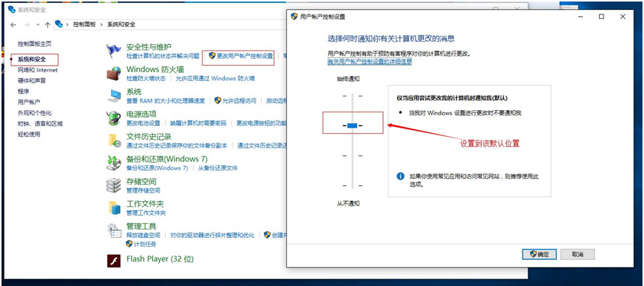Click the Control Panel icon in address bar
Image resolution: width=644 pixels, height=286 pixels.
59,24
